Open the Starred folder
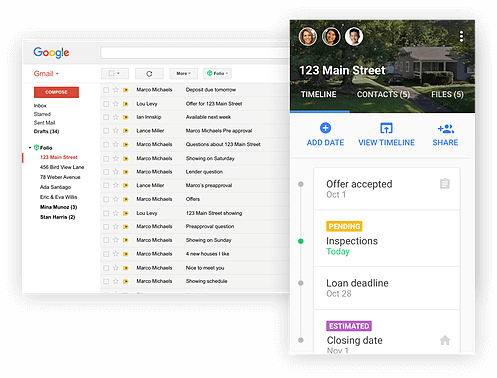The height and width of the screenshot is (378, 497). tap(42, 114)
